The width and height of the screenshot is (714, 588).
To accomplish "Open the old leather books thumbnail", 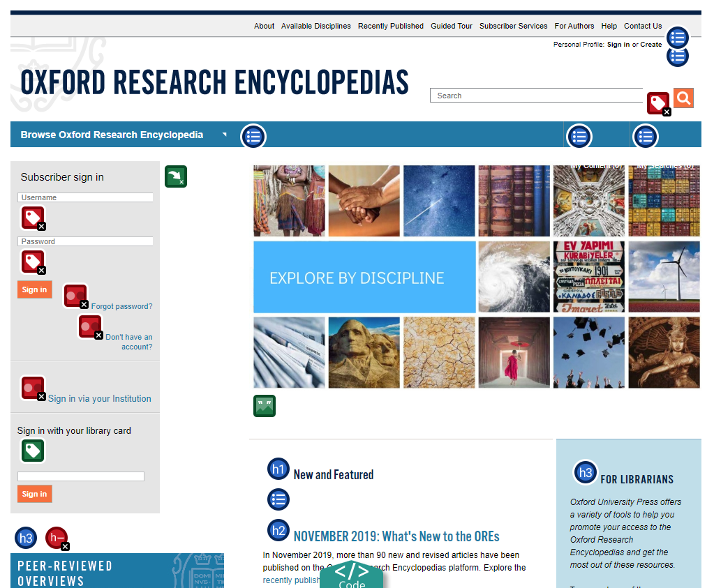I will (x=514, y=201).
